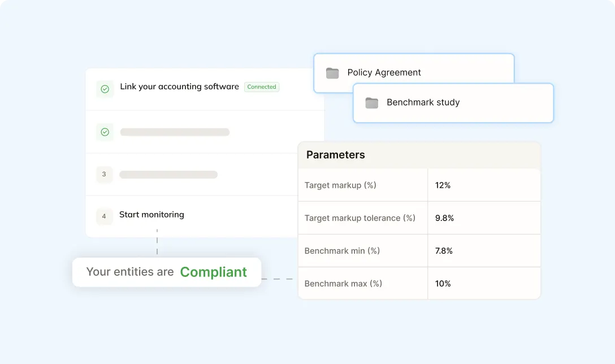
Task: Click the folder icon beside Policy Agreement
Action: point(332,73)
